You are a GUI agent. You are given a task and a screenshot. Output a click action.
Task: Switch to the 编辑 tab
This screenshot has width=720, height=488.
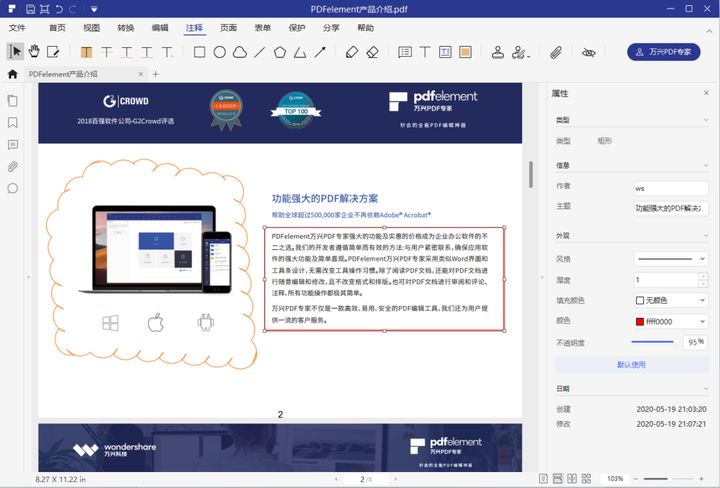(160, 28)
